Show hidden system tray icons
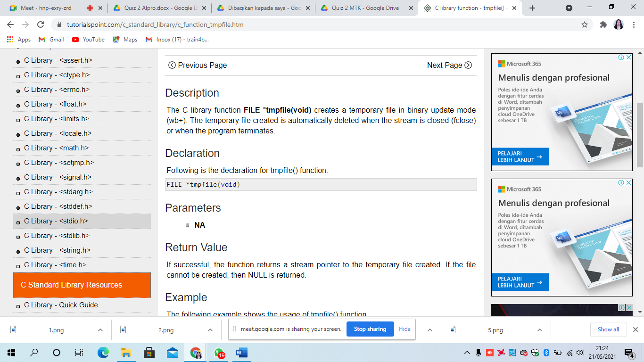This screenshot has width=644, height=362. click(x=467, y=353)
